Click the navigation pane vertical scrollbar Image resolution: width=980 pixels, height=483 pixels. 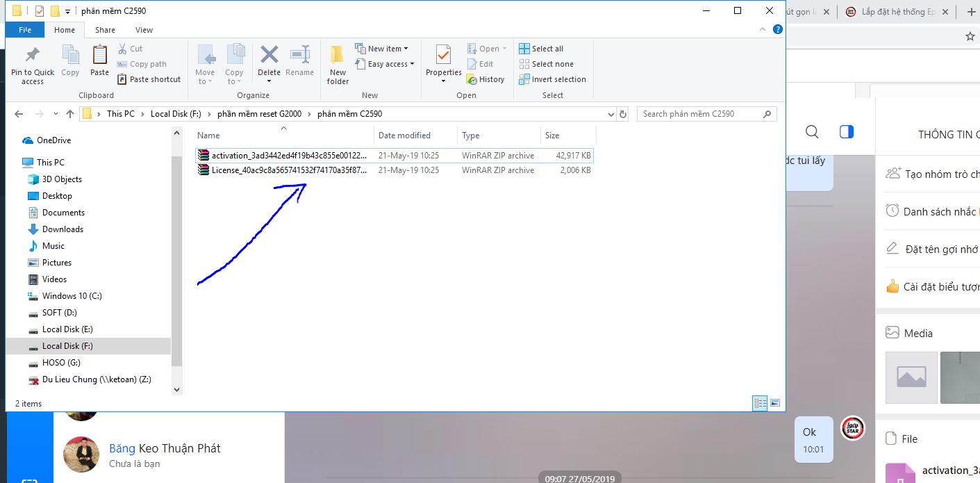click(x=176, y=264)
